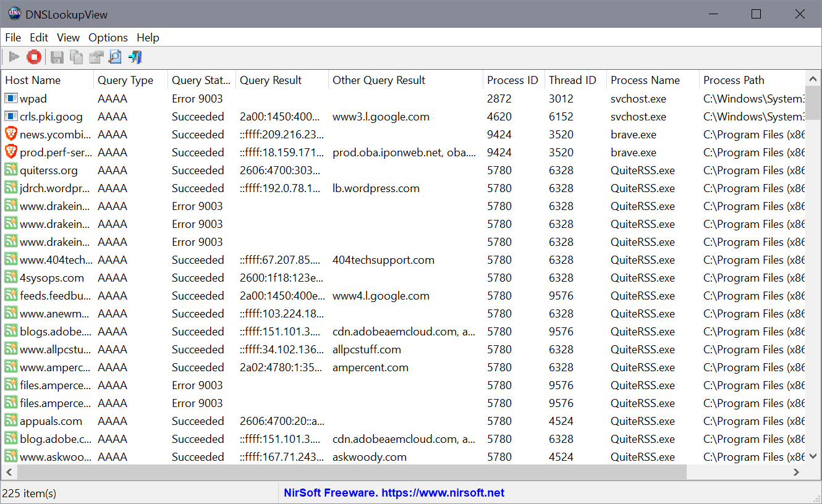Click the DNSLookupView title bar app icon

pyautogui.click(x=14, y=14)
